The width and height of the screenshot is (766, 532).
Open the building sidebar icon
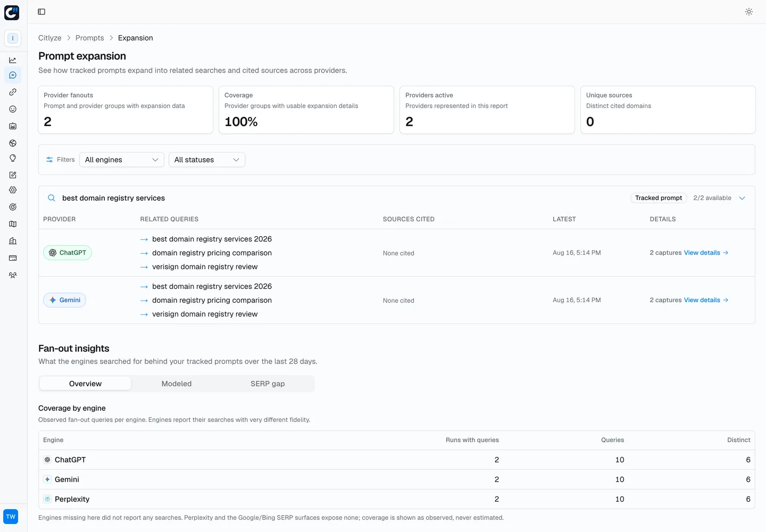[x=13, y=241]
